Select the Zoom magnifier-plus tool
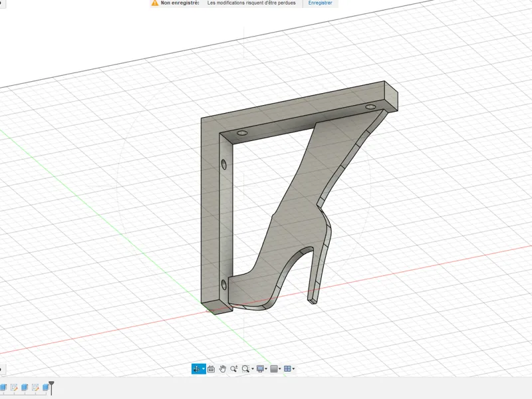532x399 pixels. [x=234, y=369]
